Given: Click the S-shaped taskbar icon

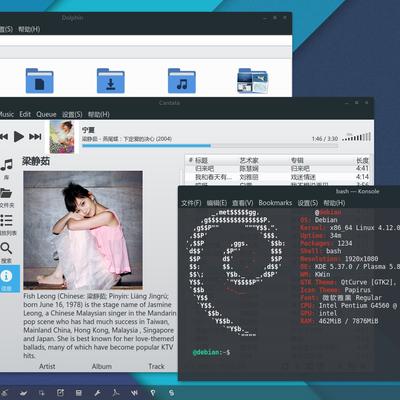Looking at the screenshot, I should point(171,393).
